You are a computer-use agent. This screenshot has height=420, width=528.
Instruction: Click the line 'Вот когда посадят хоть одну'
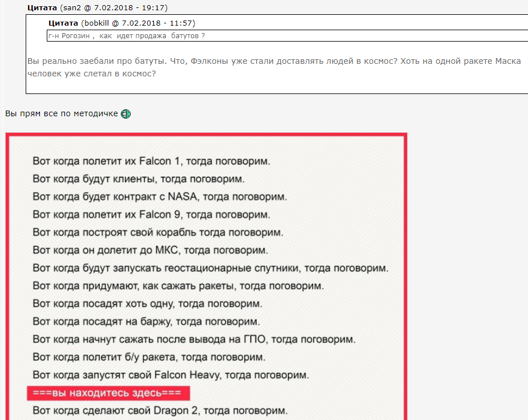coord(148,304)
